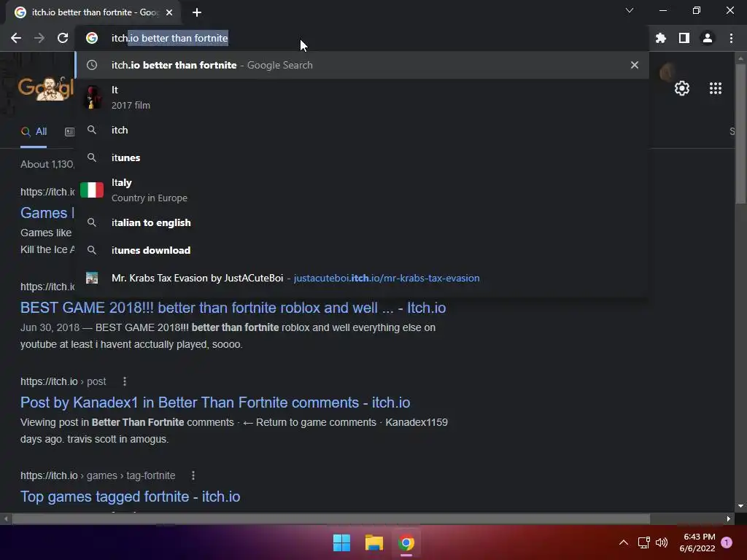Image resolution: width=747 pixels, height=560 pixels.
Task: Select the It 2017 film suggestion
Action: click(x=362, y=97)
